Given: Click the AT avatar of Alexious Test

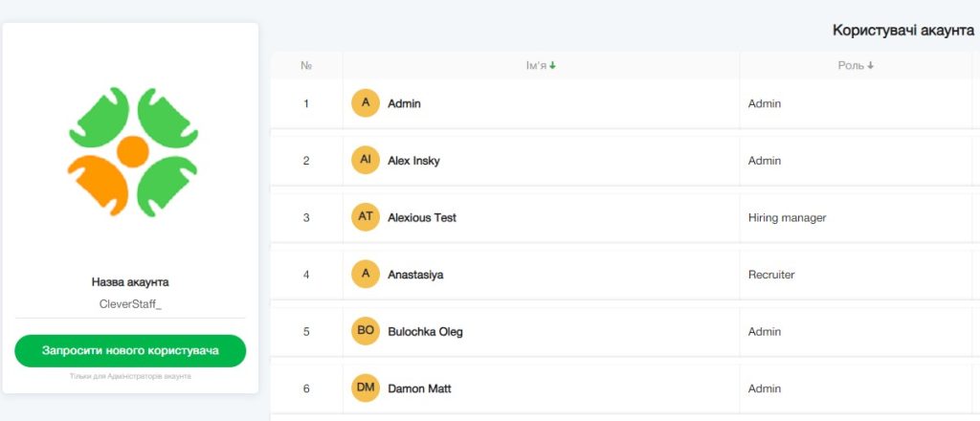Looking at the screenshot, I should [365, 217].
